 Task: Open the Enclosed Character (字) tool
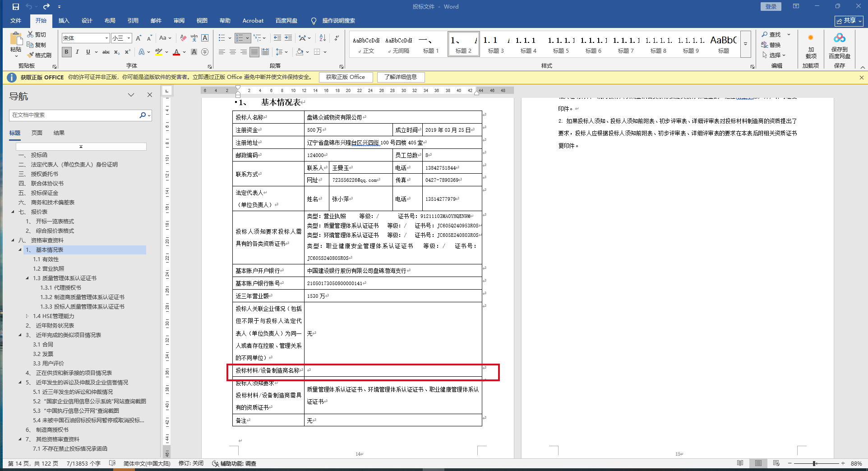tap(205, 52)
